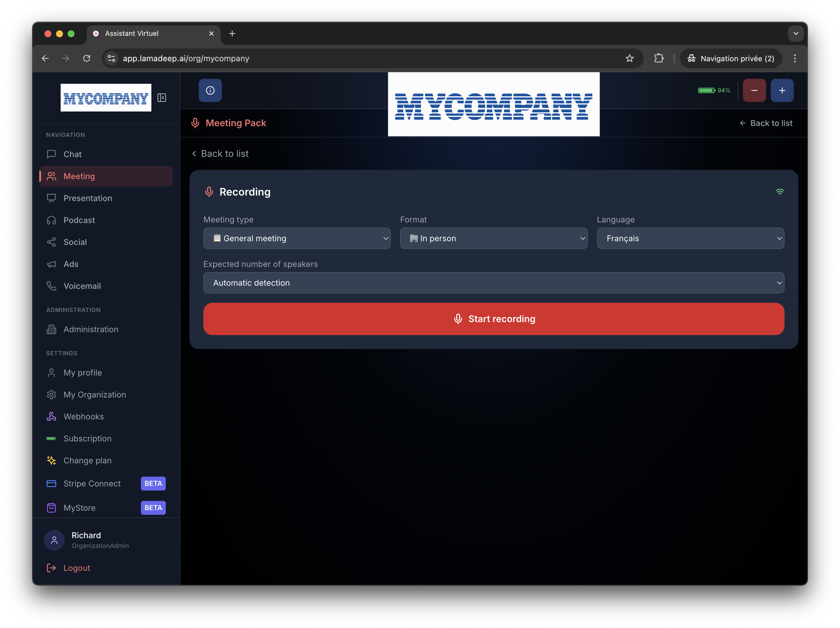The width and height of the screenshot is (840, 628).
Task: Click Back to list link above Recording
Action: coord(220,154)
